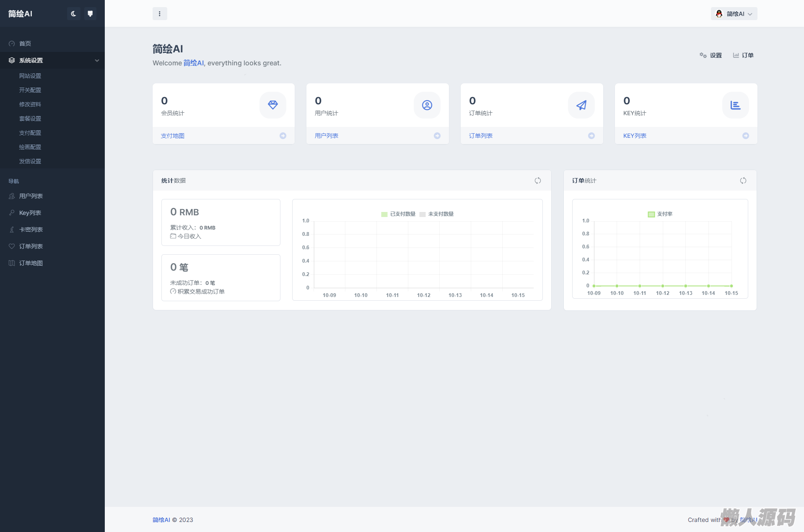Click the diamond icon on the 会员统计 card
Screen dimensions: 804x532
click(x=273, y=105)
